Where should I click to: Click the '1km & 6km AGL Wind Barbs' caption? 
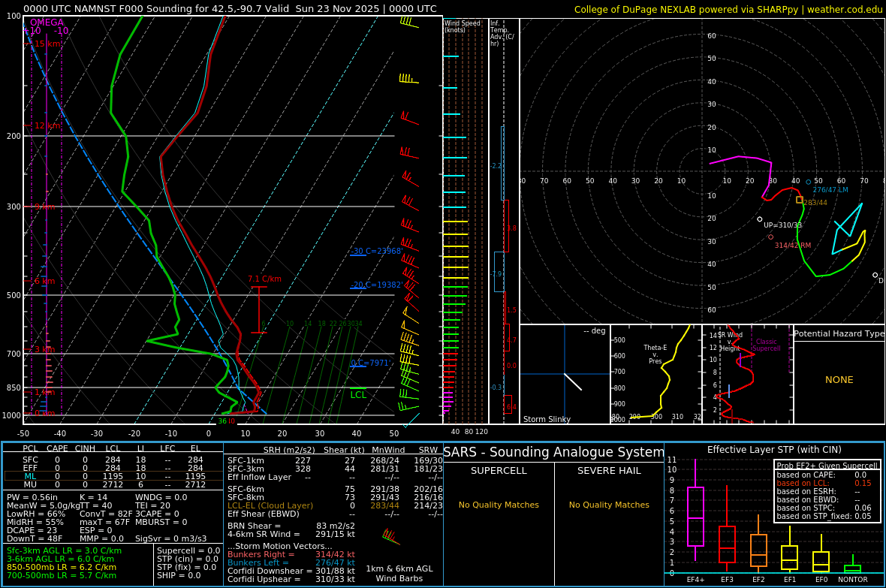pyautogui.click(x=399, y=573)
